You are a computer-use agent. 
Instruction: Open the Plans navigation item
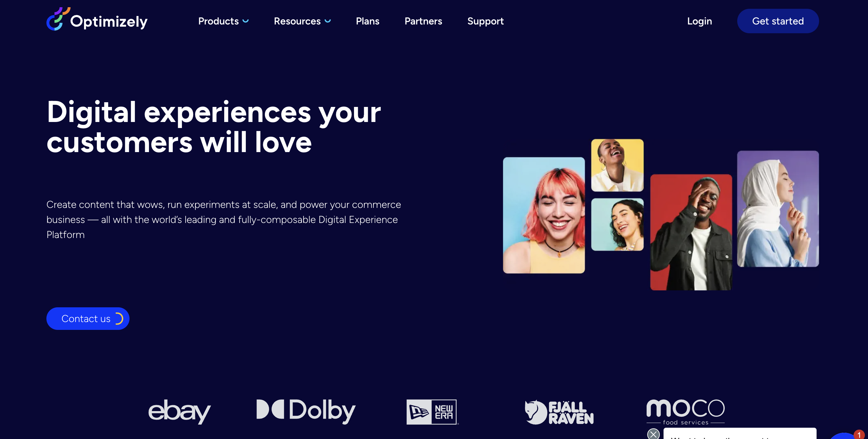[x=368, y=21]
